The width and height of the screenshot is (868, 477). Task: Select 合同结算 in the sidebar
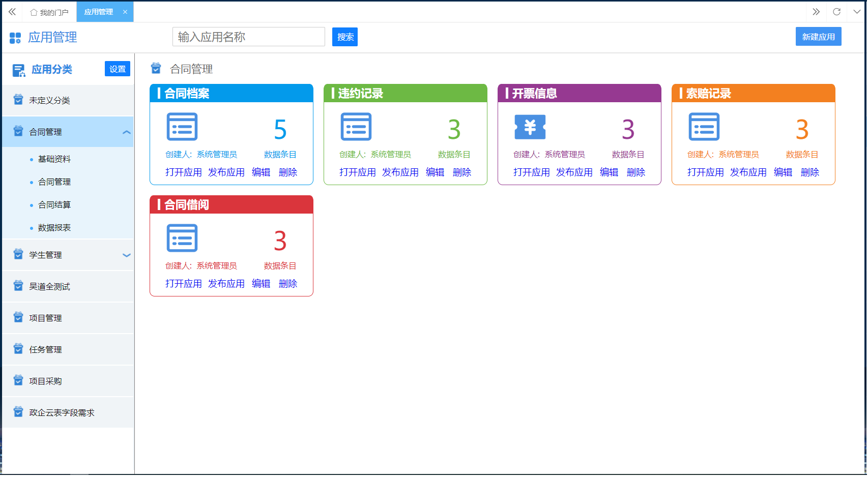pos(54,205)
